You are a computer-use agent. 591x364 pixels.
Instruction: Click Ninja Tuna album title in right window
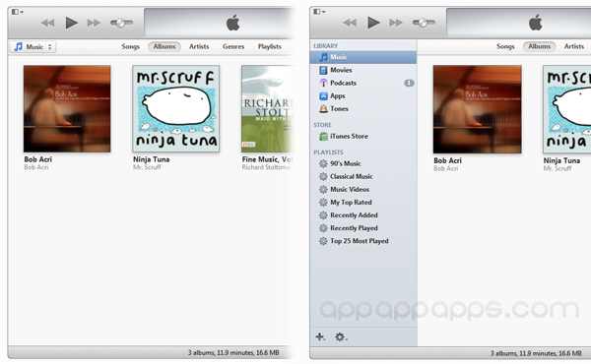561,160
